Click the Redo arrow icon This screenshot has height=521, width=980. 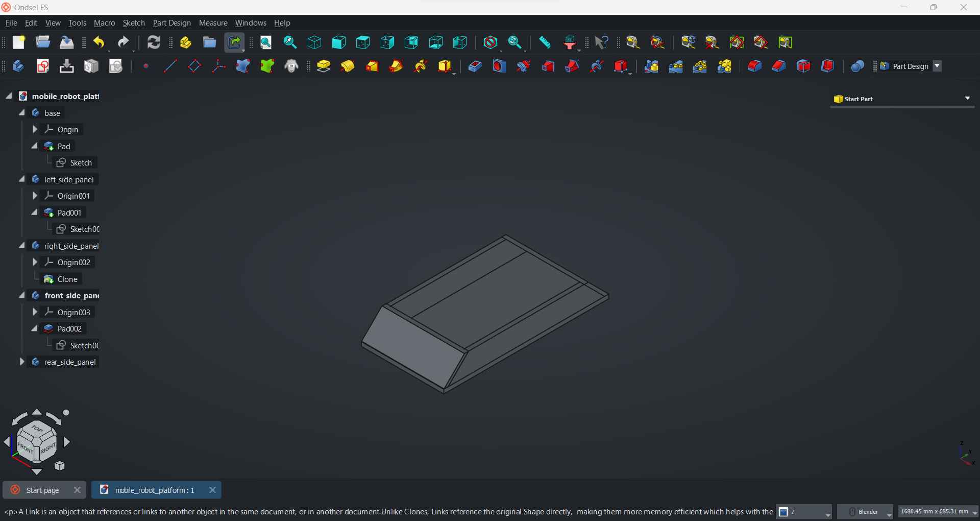click(124, 43)
